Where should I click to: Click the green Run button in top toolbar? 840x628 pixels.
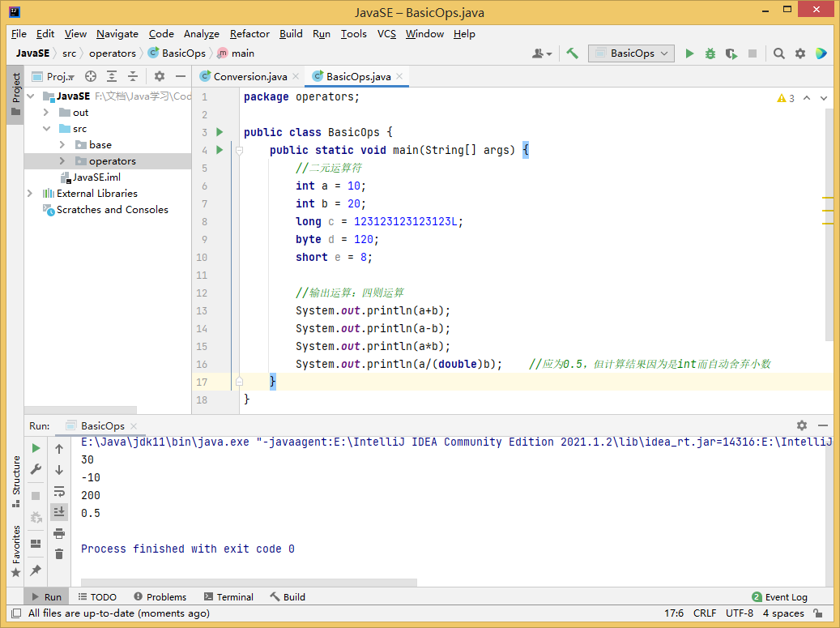(x=689, y=53)
